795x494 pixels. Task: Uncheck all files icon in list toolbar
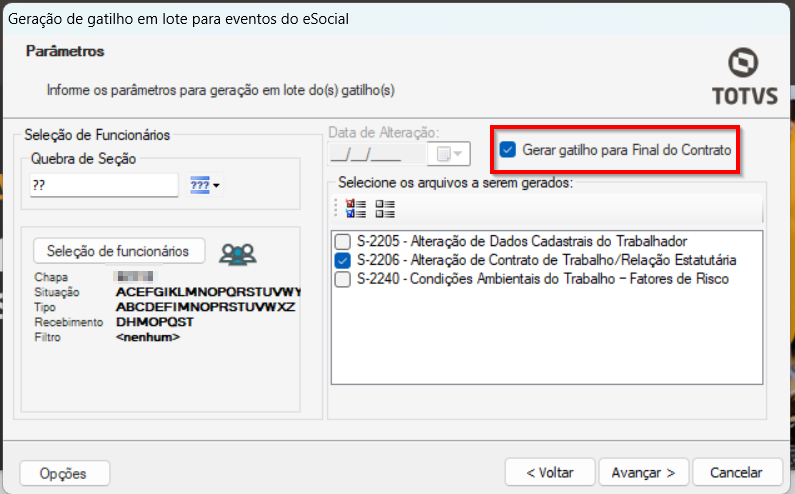click(385, 208)
